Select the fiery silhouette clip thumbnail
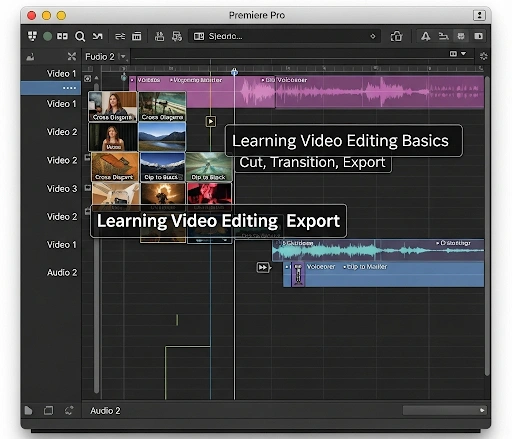The height and width of the screenshot is (439, 512). tap(163, 194)
